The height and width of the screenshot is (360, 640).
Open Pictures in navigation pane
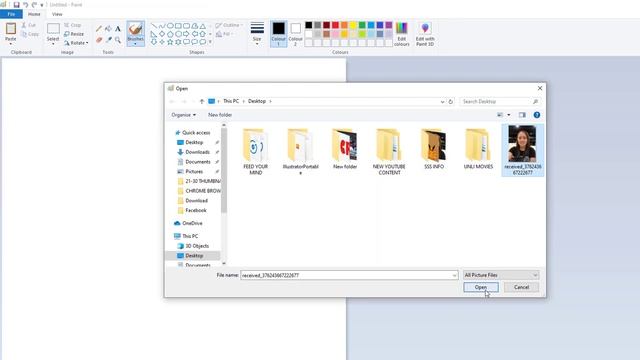pos(194,172)
